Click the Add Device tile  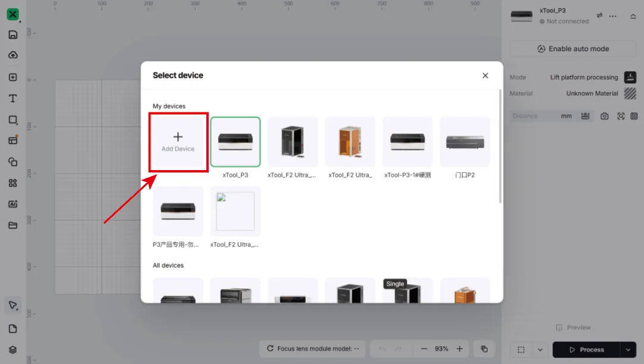(178, 142)
